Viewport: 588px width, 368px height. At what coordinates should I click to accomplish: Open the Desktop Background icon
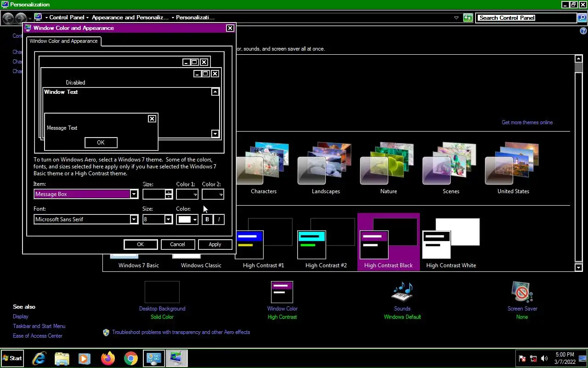coord(162,292)
